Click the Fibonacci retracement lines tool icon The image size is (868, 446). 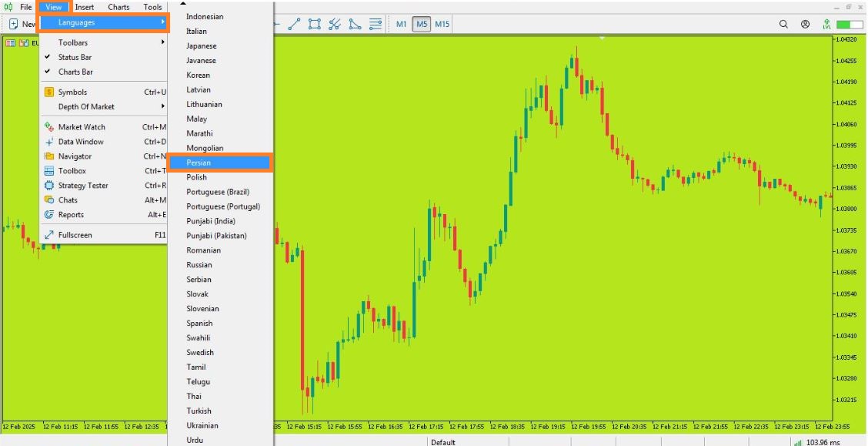coord(375,24)
